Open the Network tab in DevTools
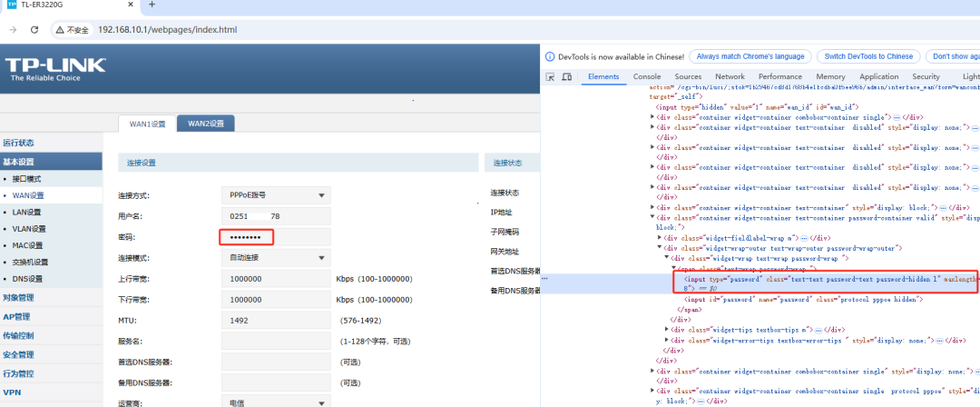 click(x=730, y=77)
